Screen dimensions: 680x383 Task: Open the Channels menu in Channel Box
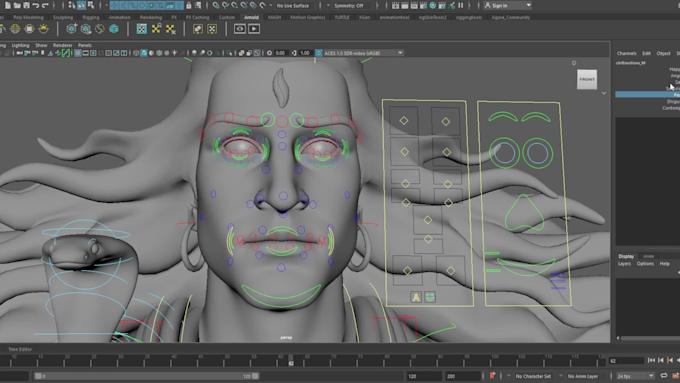coord(627,53)
